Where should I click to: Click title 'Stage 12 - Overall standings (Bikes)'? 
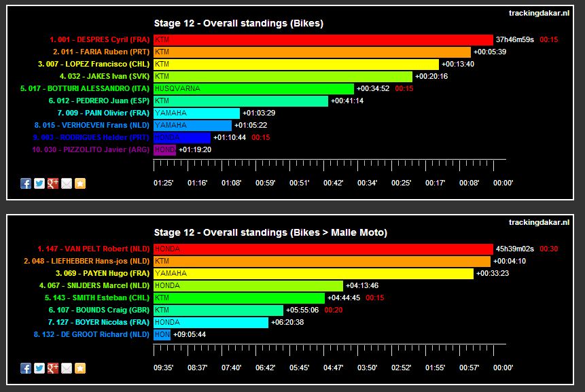click(238, 23)
